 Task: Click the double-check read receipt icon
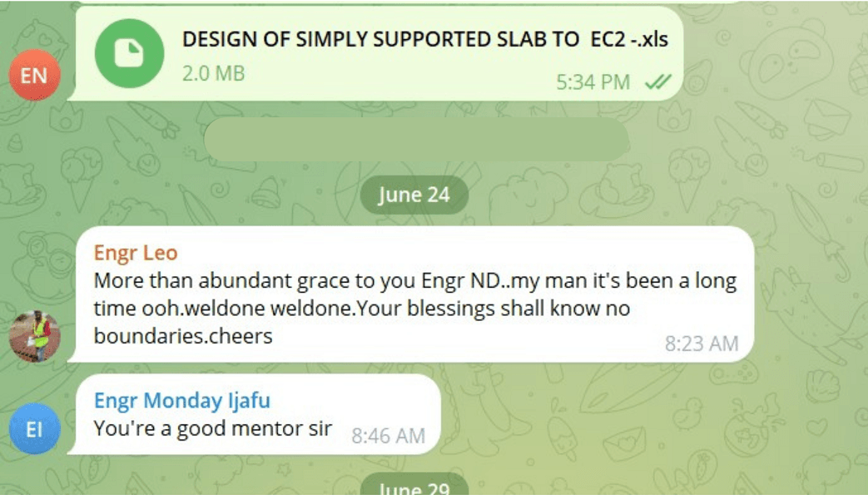tap(657, 82)
